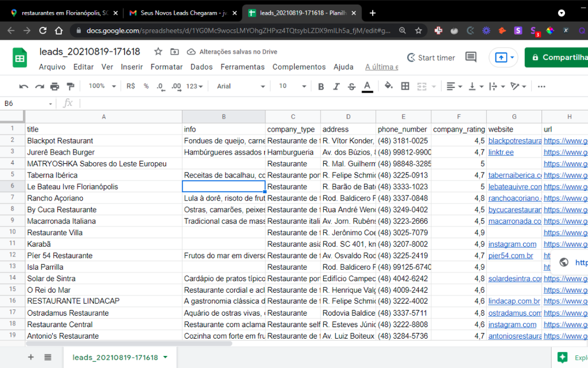Open the text color picker
The image size is (588, 368).
367,86
